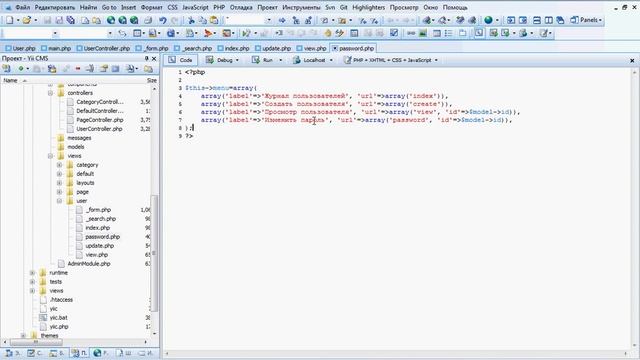Click the first green globe preview icon

click(111, 20)
